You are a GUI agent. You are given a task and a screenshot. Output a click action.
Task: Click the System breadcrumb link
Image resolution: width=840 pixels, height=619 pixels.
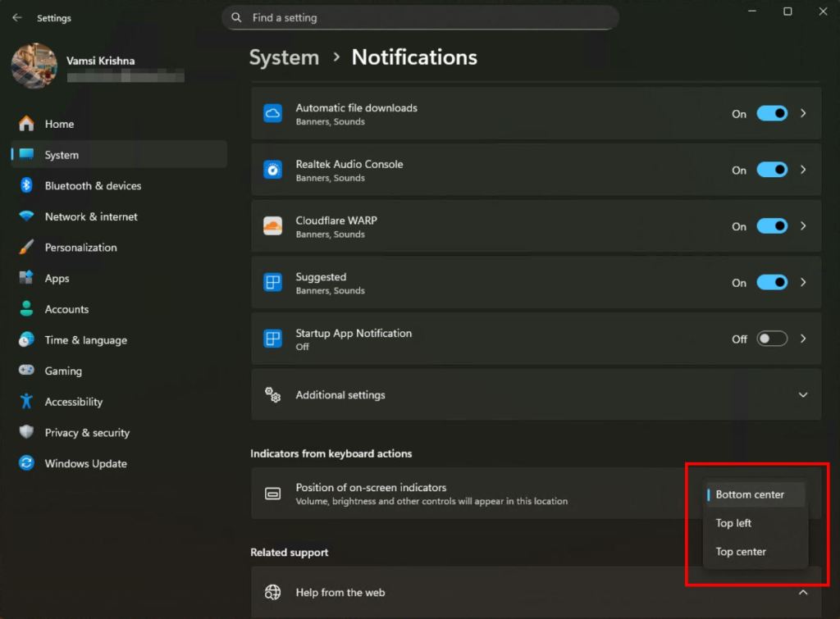click(x=284, y=57)
